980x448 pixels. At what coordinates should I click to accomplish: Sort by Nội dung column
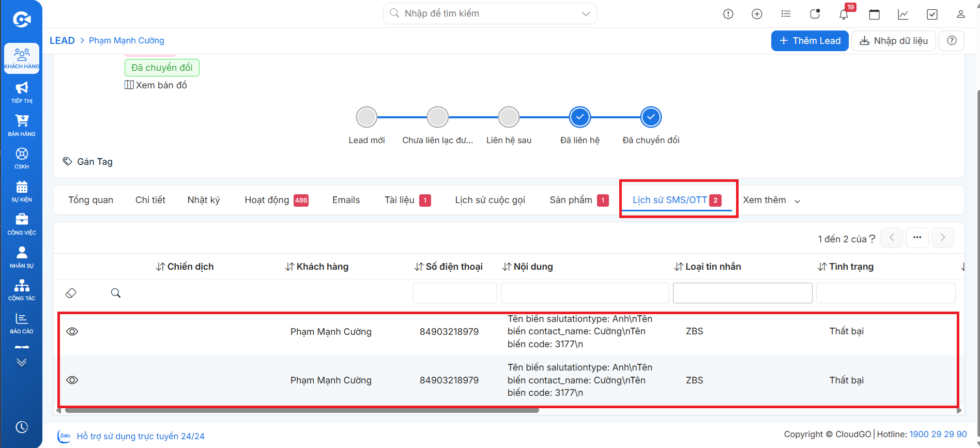coord(528,267)
